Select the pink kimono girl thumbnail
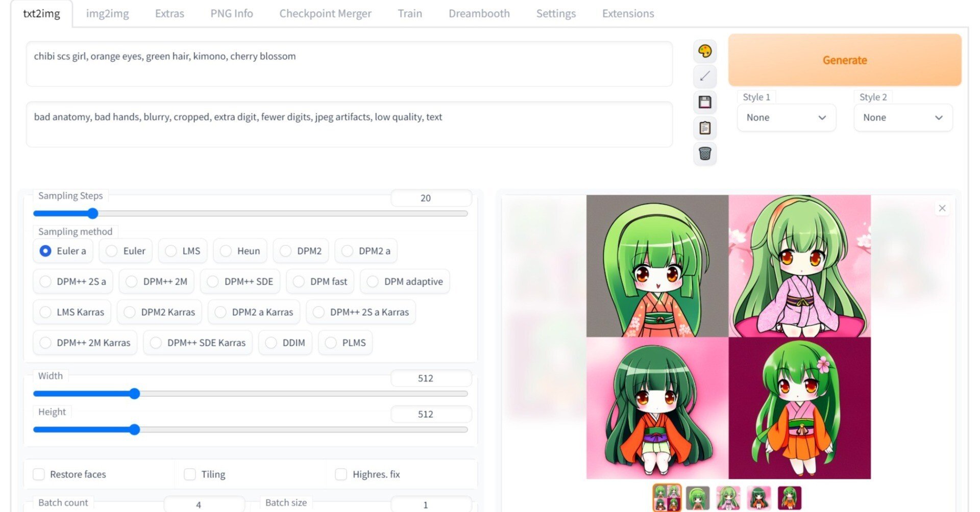980x512 pixels. (x=728, y=498)
